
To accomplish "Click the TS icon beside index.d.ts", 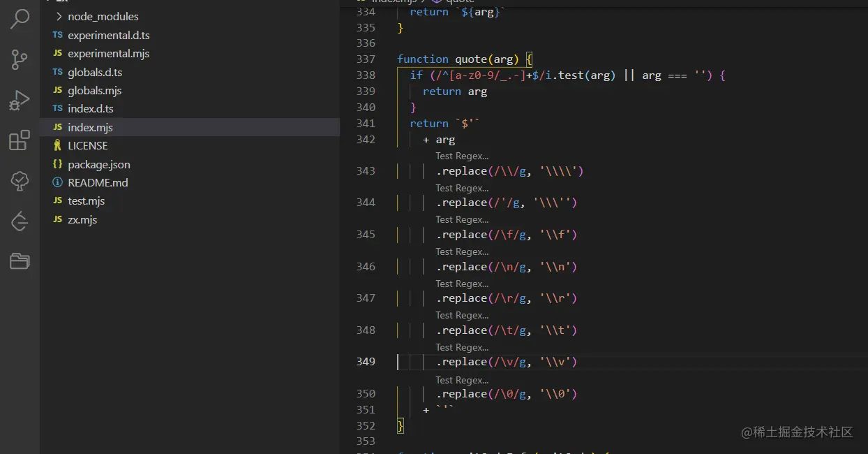I will click(57, 108).
